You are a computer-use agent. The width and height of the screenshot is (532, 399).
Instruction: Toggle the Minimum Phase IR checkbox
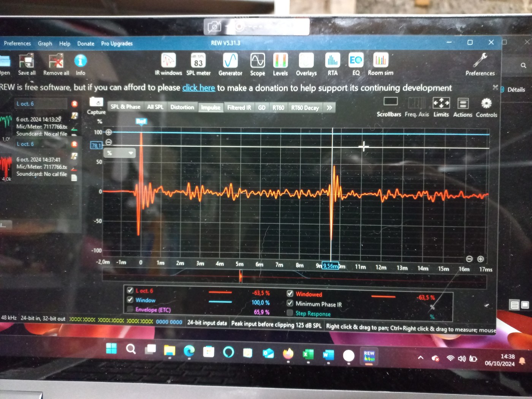tap(290, 303)
